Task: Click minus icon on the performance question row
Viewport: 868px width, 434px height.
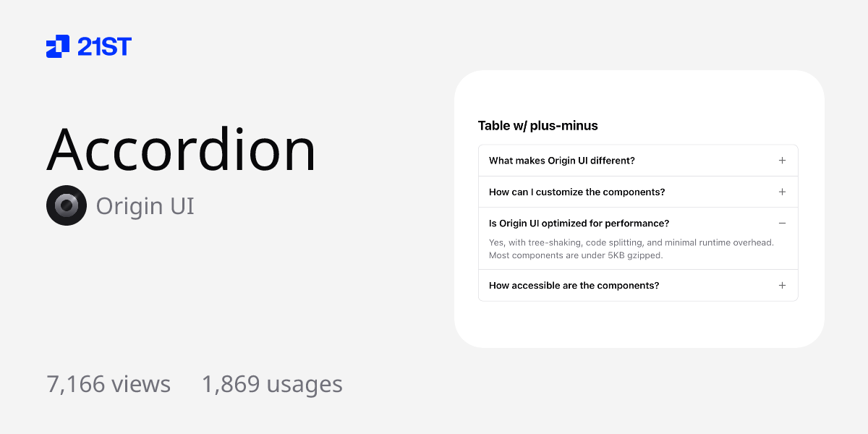Action: coord(782,224)
